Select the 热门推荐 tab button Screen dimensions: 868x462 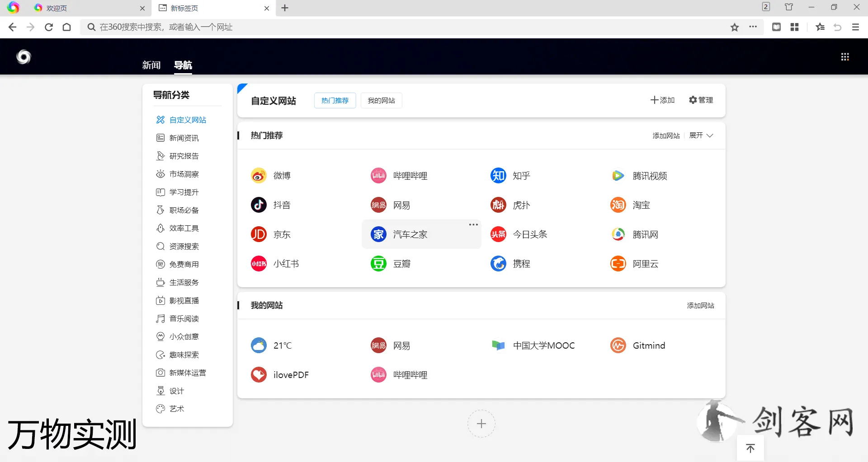point(335,101)
